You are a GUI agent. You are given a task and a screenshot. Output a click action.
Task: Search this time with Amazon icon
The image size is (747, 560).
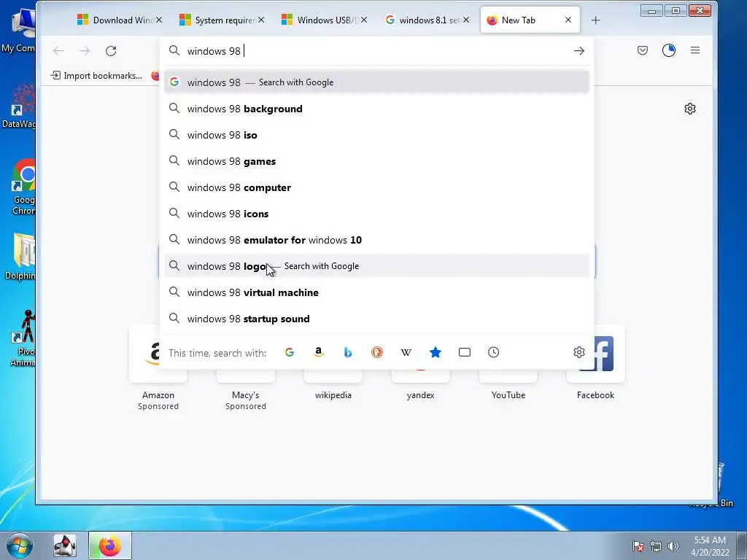pos(319,352)
